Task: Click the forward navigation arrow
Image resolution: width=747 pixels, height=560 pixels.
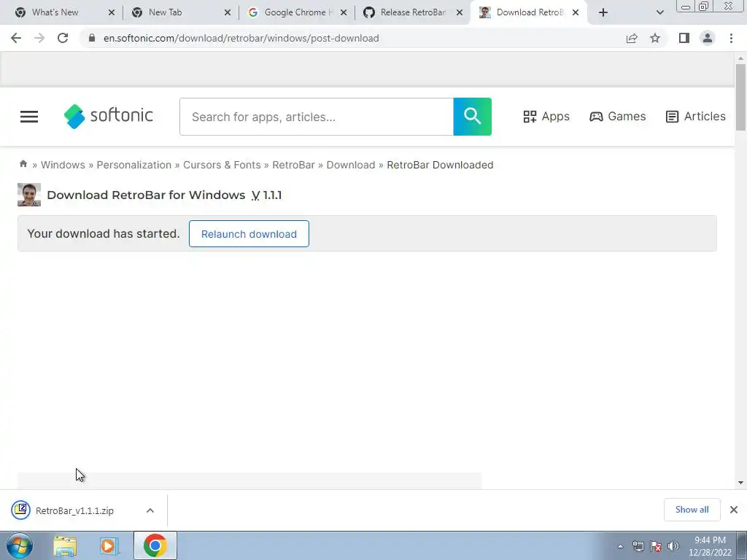Action: [x=39, y=38]
